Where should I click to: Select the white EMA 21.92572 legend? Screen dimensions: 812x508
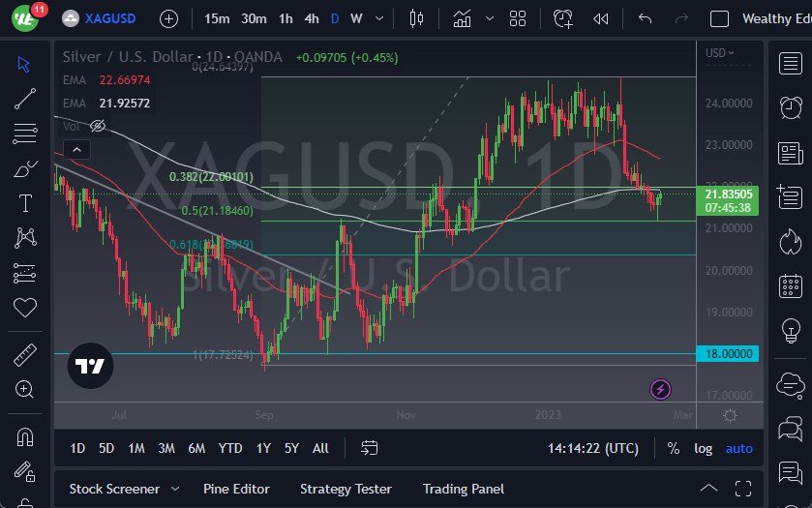(106, 103)
